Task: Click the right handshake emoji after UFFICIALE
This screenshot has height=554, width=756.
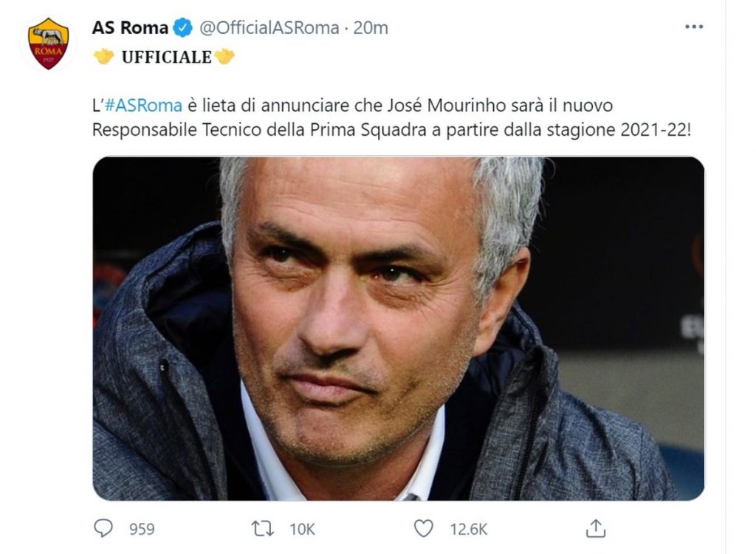Action: [225, 55]
